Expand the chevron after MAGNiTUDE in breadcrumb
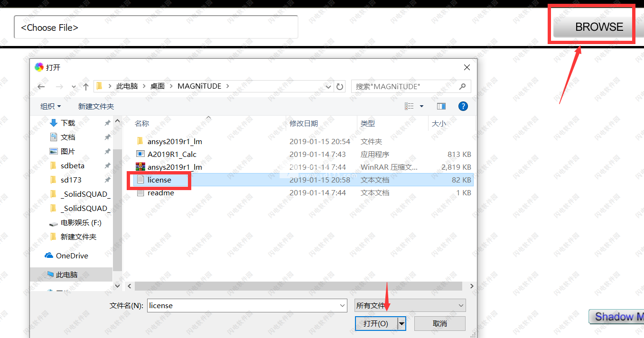644x338 pixels. pyautogui.click(x=227, y=86)
